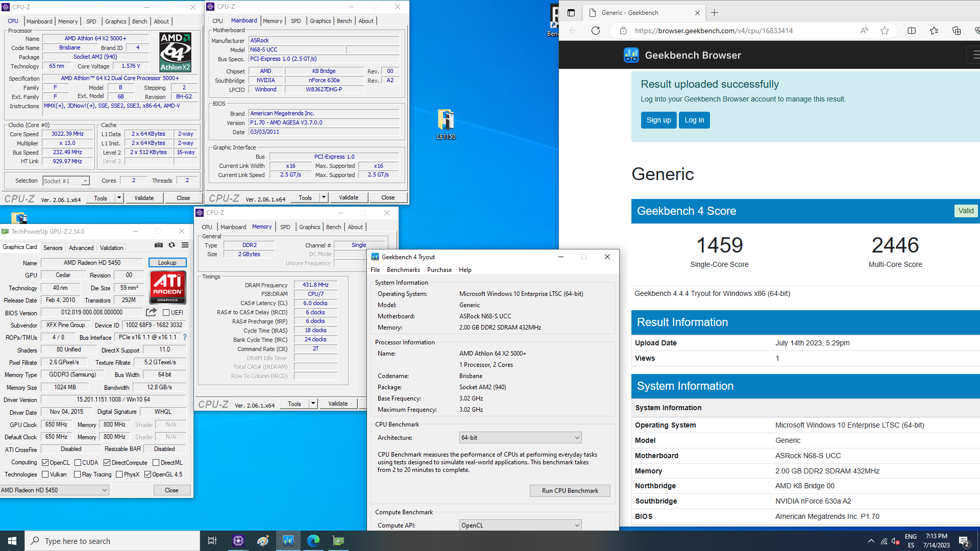Click the GPU-Z taskbar icon
The image size is (980, 551).
pos(338,541)
